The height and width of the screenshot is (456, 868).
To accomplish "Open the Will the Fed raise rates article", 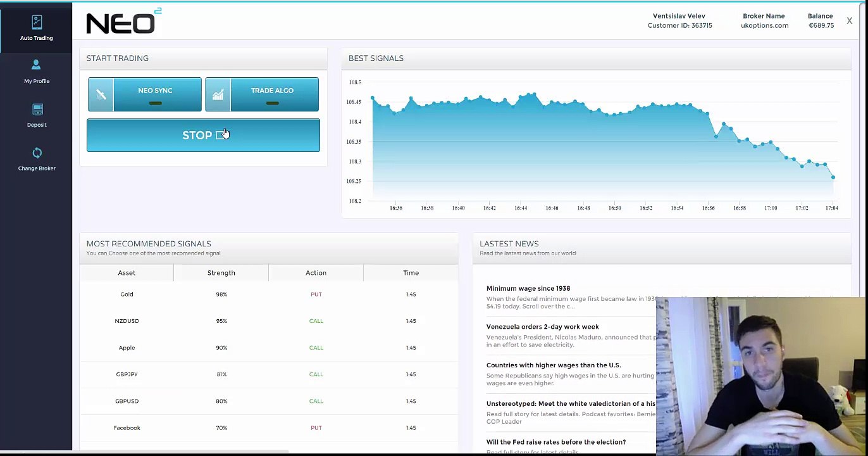I will [556, 442].
